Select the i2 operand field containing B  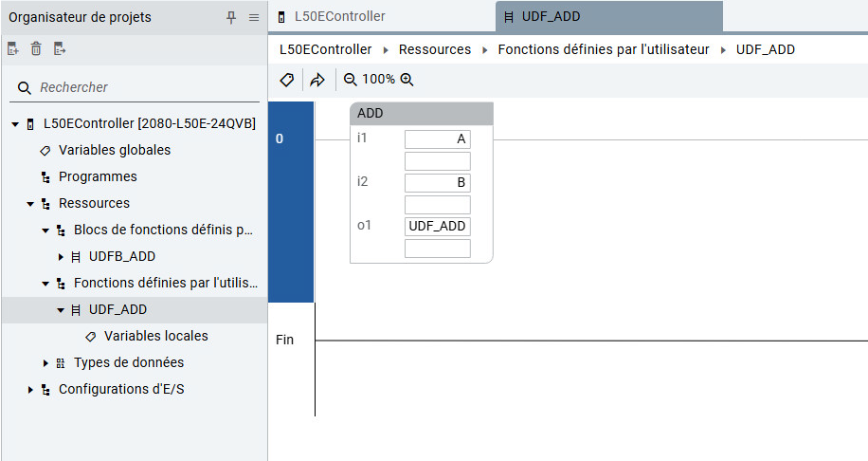pos(438,182)
